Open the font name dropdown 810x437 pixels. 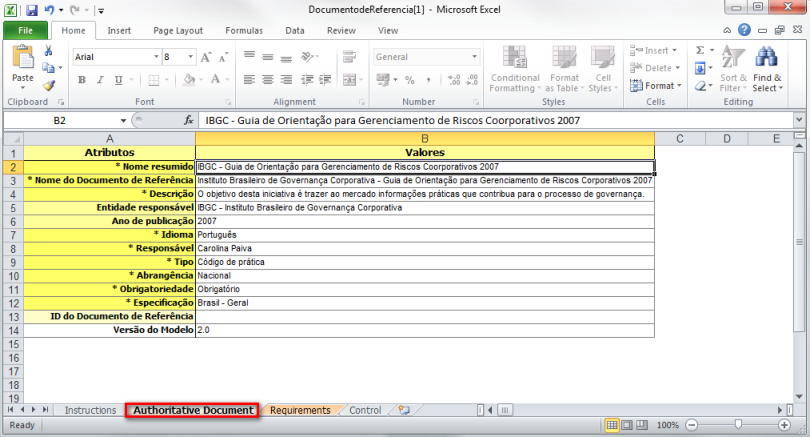tap(156, 57)
